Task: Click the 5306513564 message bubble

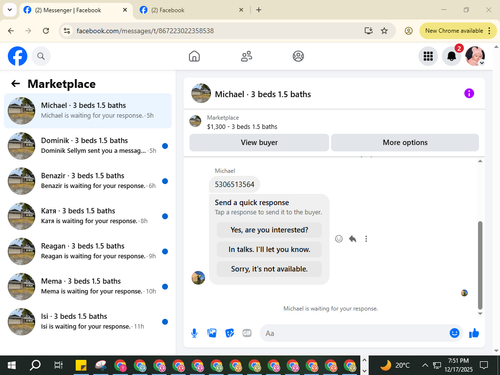Action: pos(234,184)
